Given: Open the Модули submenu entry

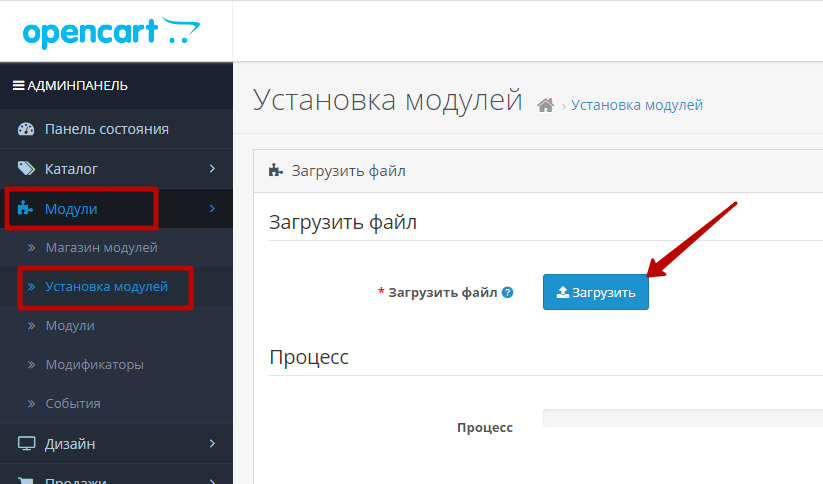Looking at the screenshot, I should [x=70, y=325].
